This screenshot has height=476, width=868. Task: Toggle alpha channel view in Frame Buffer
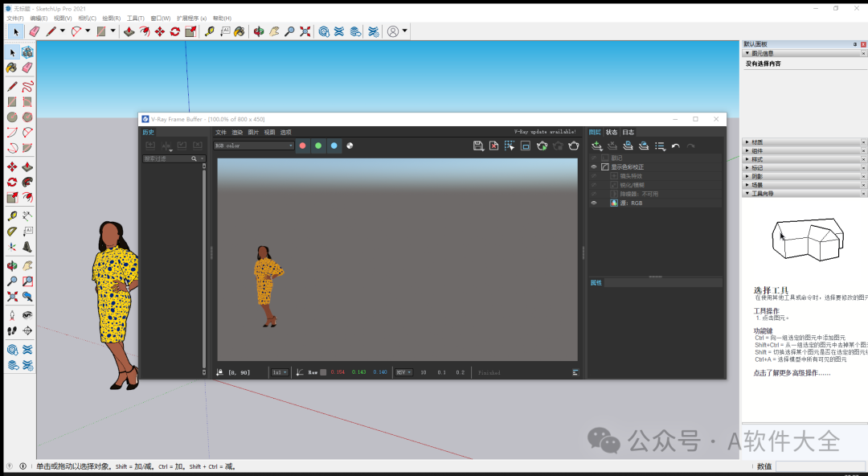[350, 146]
